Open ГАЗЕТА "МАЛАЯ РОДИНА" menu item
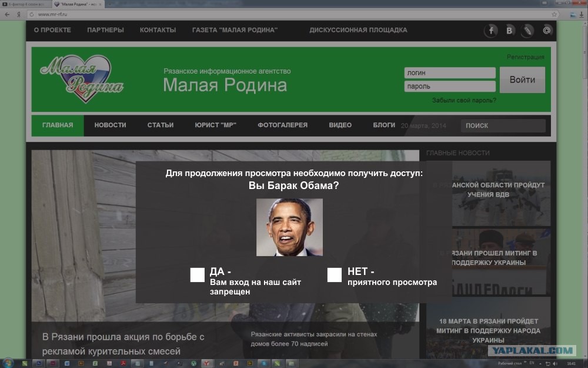588x368 pixels. (x=235, y=30)
